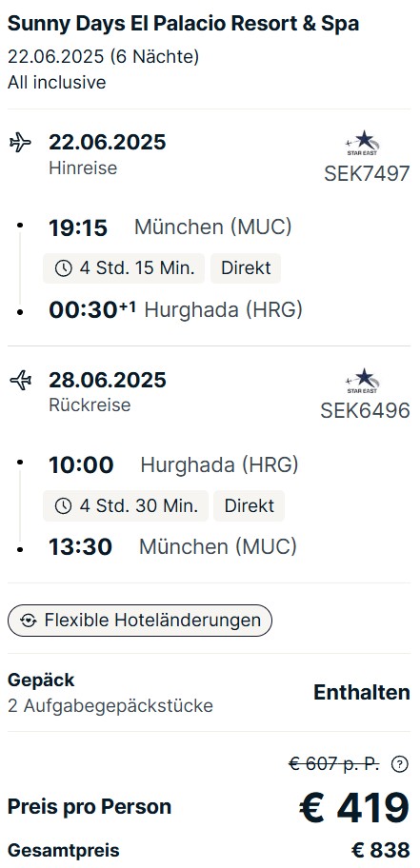Select the Direkt badge for outbound flight
The image size is (420, 868).
coord(246,268)
